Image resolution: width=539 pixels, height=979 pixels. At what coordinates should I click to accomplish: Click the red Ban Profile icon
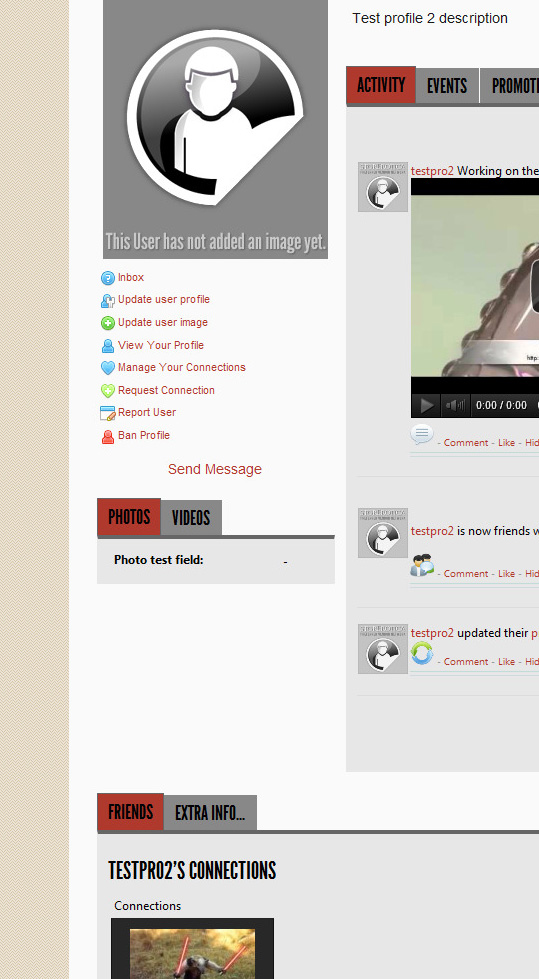[107, 436]
